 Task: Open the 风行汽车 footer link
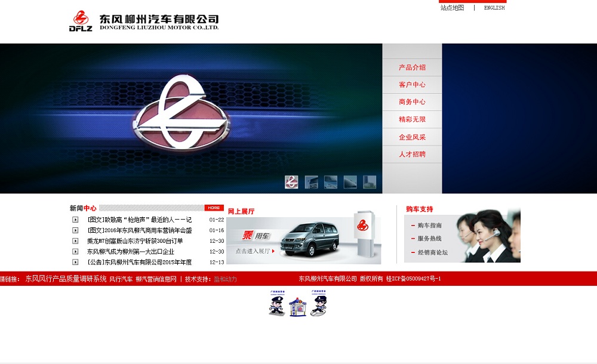(121, 279)
